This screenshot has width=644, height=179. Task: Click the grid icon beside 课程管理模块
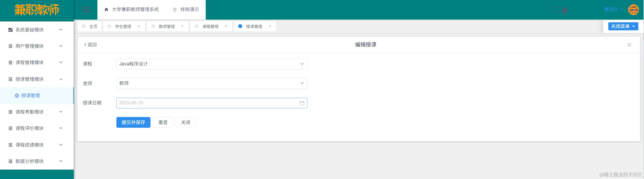(x=10, y=63)
